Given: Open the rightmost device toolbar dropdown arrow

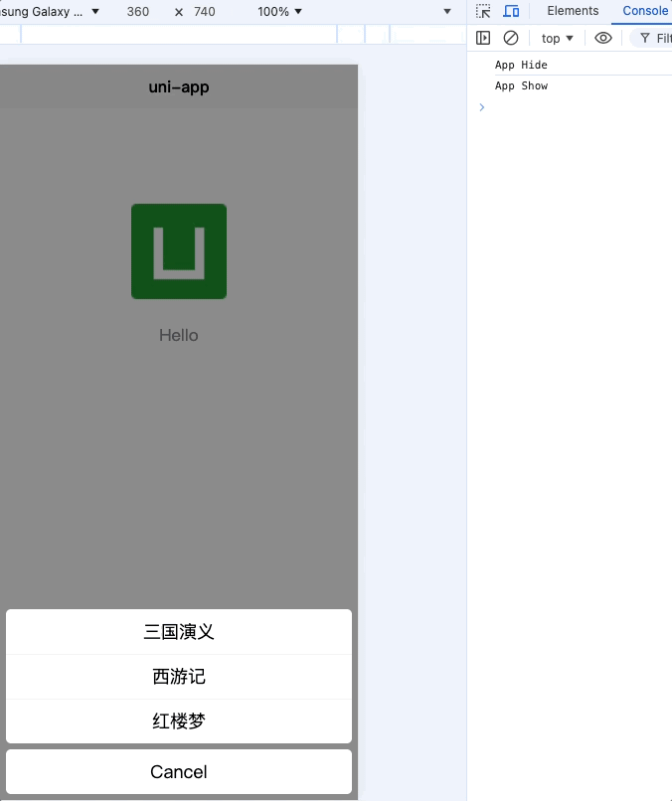Looking at the screenshot, I should [447, 11].
